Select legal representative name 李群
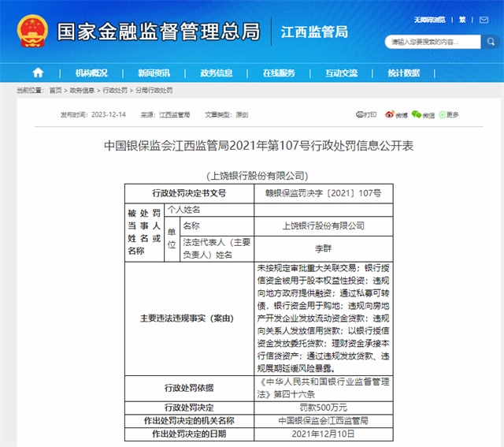 324,248
